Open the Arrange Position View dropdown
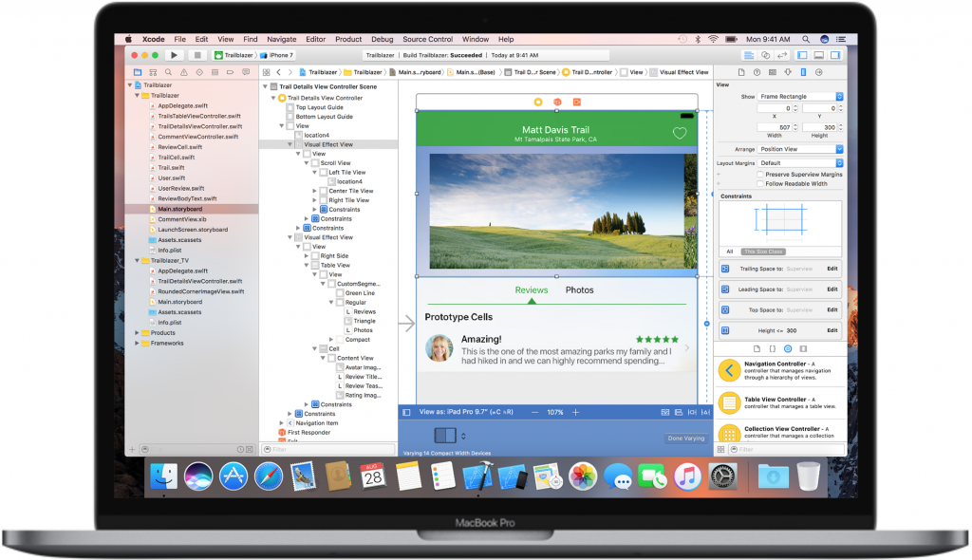This screenshot has width=972, height=560. [x=801, y=149]
